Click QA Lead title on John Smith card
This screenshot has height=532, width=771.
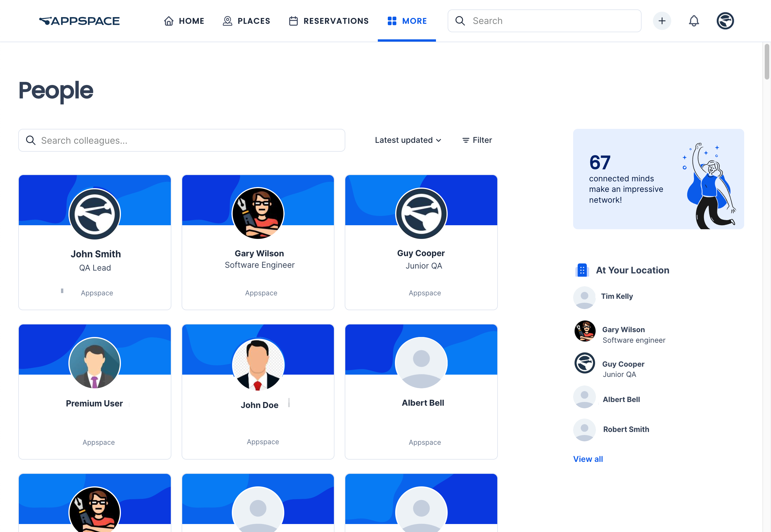click(x=95, y=268)
